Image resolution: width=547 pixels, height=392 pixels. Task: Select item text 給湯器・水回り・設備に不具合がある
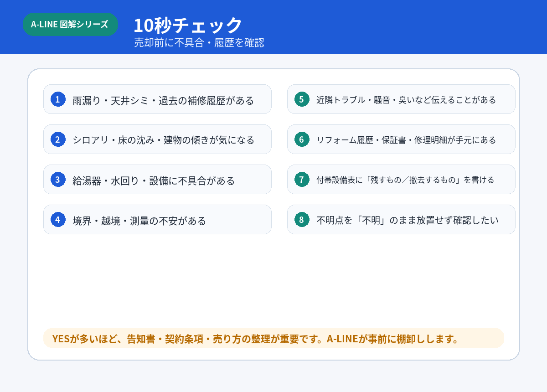pos(154,181)
